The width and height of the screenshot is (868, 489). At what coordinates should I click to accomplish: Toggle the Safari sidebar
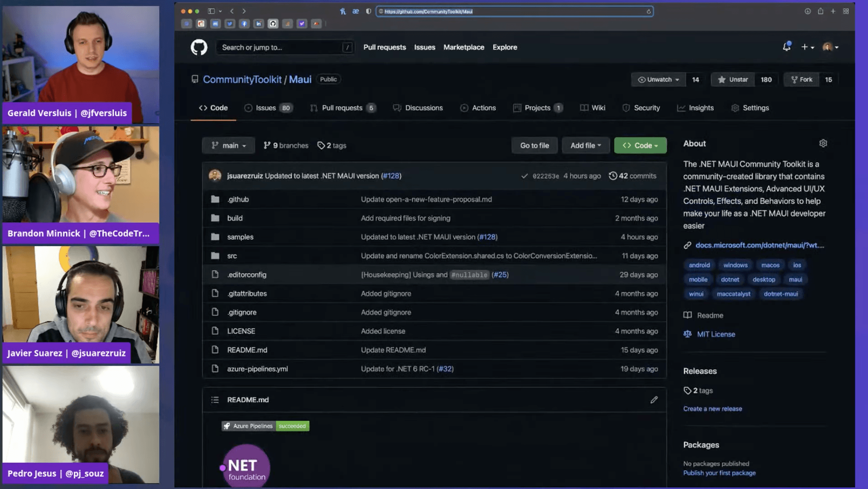pyautogui.click(x=211, y=11)
